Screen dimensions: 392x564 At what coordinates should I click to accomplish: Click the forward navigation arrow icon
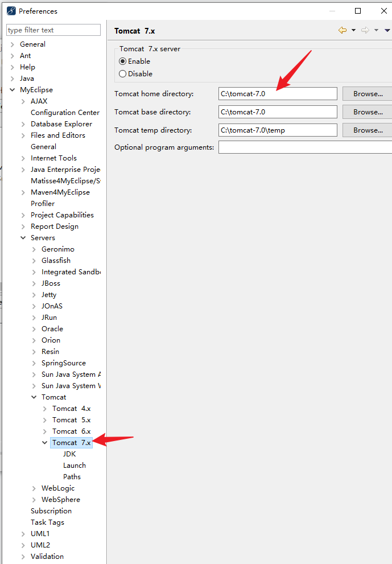tap(365, 30)
